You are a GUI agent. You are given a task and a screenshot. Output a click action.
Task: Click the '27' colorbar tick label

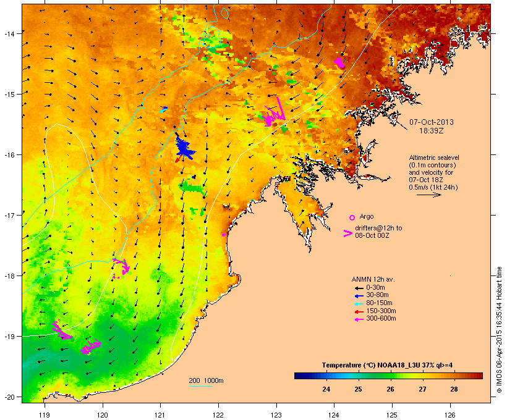422,389
